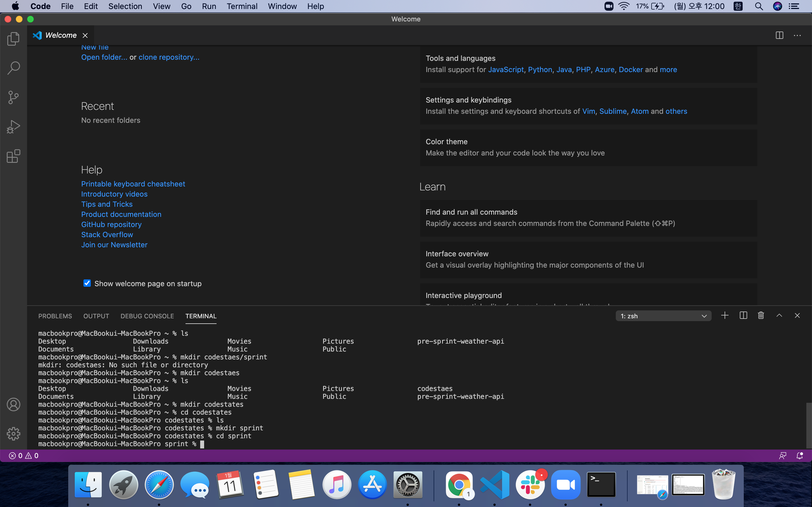Open the editor More Actions ellipsis menu
The height and width of the screenshot is (507, 812).
click(x=797, y=35)
